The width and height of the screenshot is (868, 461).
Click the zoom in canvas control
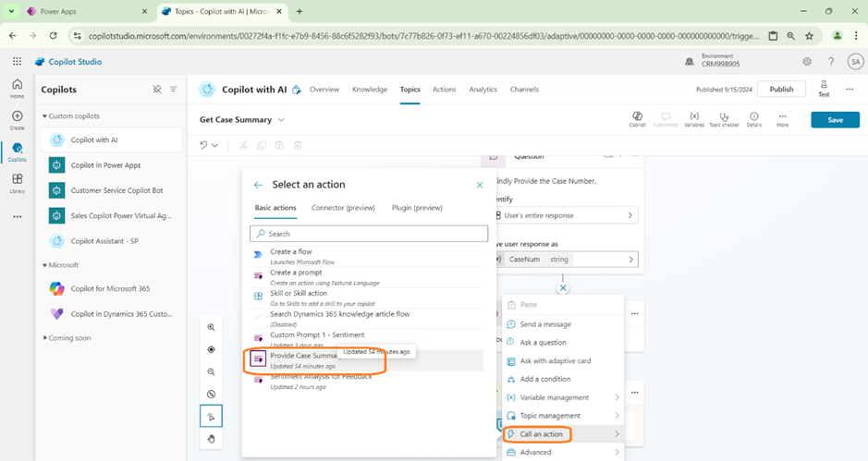pyautogui.click(x=211, y=328)
